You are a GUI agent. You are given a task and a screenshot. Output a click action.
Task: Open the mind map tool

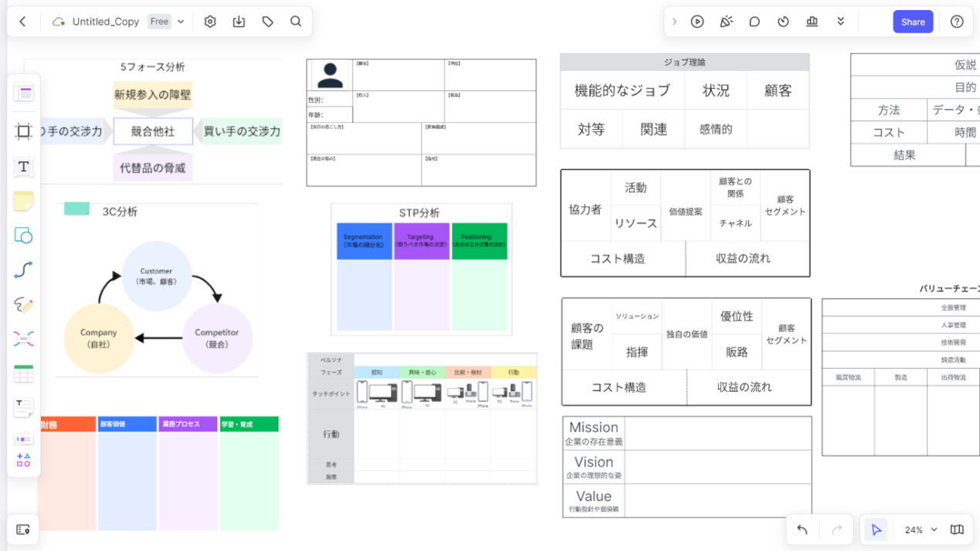(23, 339)
